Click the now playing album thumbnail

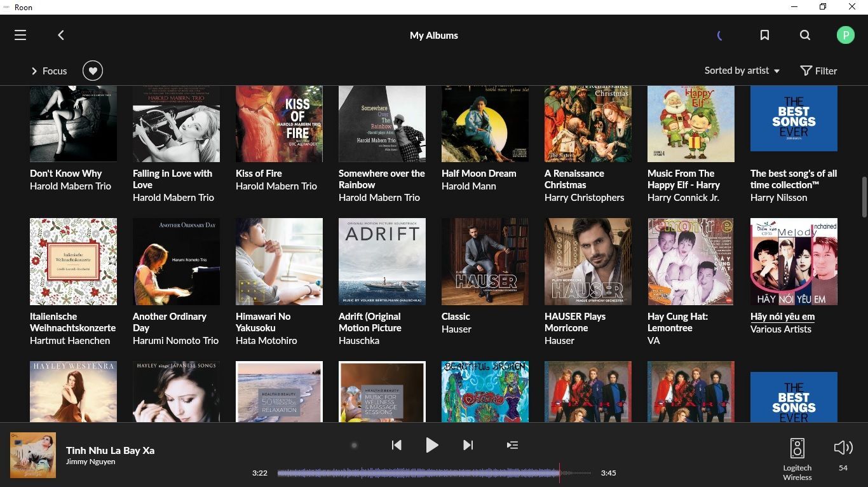click(x=33, y=455)
